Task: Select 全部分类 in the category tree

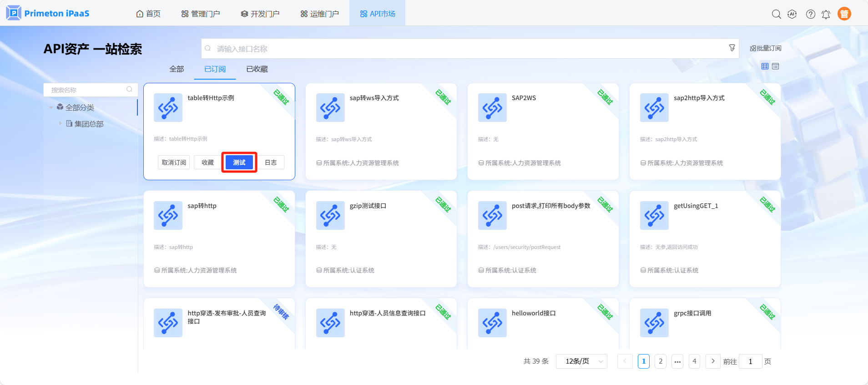Action: coord(80,108)
